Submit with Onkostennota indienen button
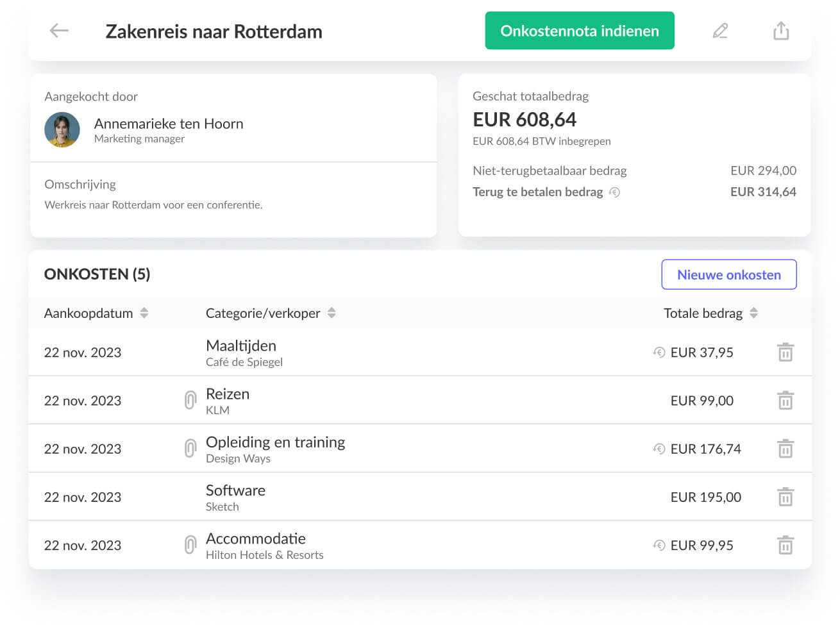 580,31
